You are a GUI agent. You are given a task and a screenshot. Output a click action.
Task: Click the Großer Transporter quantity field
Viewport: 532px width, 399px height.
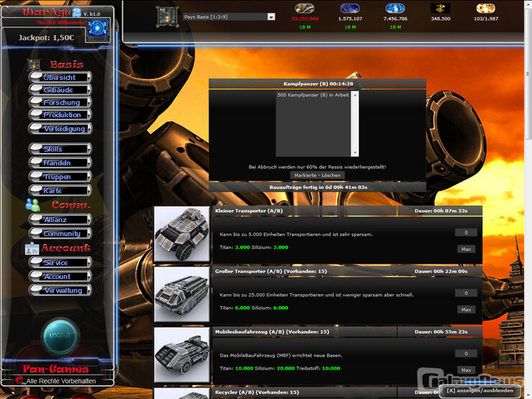(x=466, y=293)
